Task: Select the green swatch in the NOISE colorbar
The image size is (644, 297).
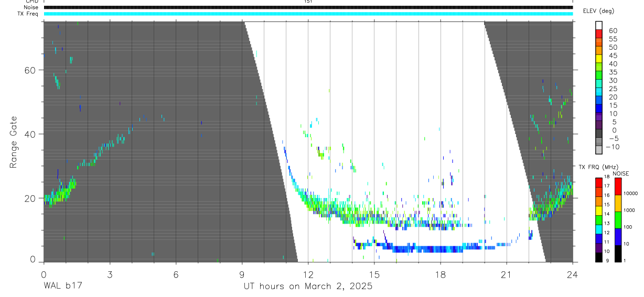Action: tap(618, 220)
